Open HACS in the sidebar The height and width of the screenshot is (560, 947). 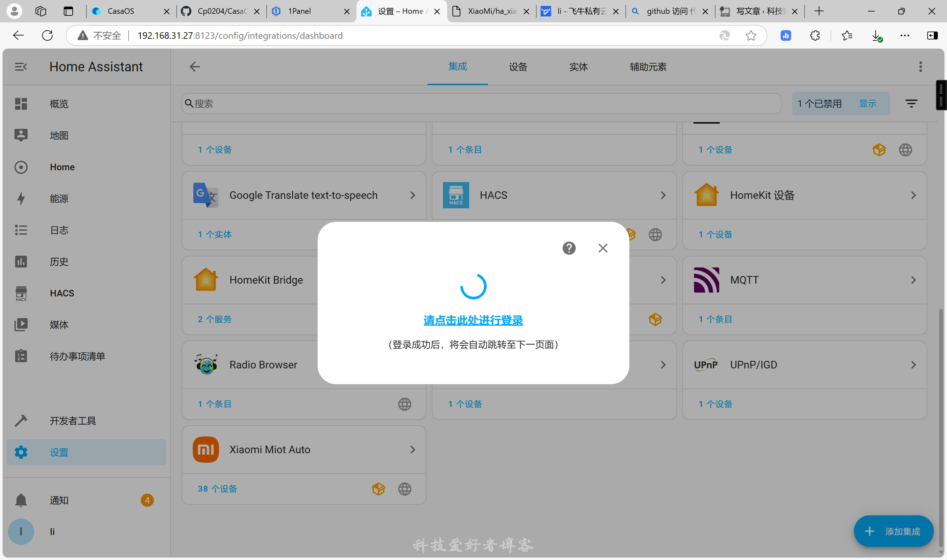[86, 293]
